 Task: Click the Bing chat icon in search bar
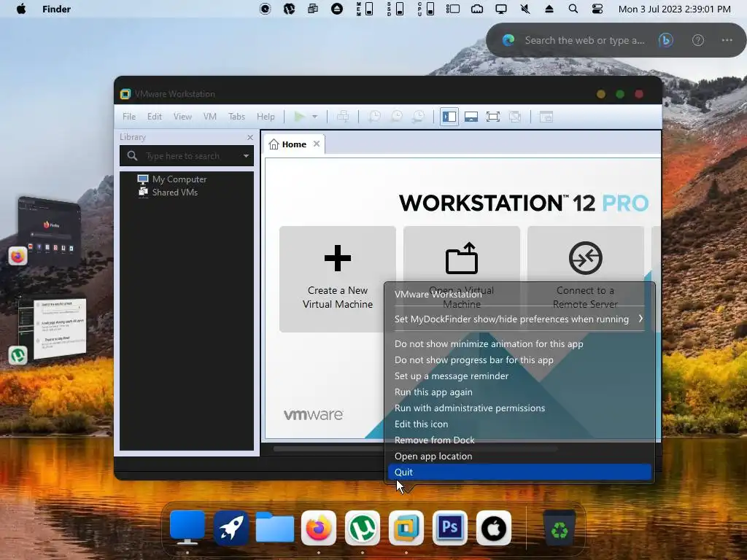coord(665,41)
